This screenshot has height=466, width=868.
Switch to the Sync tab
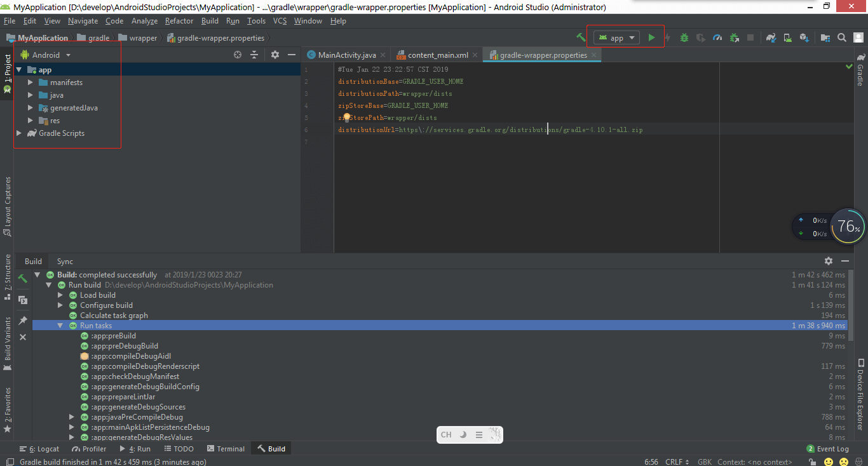(x=65, y=262)
